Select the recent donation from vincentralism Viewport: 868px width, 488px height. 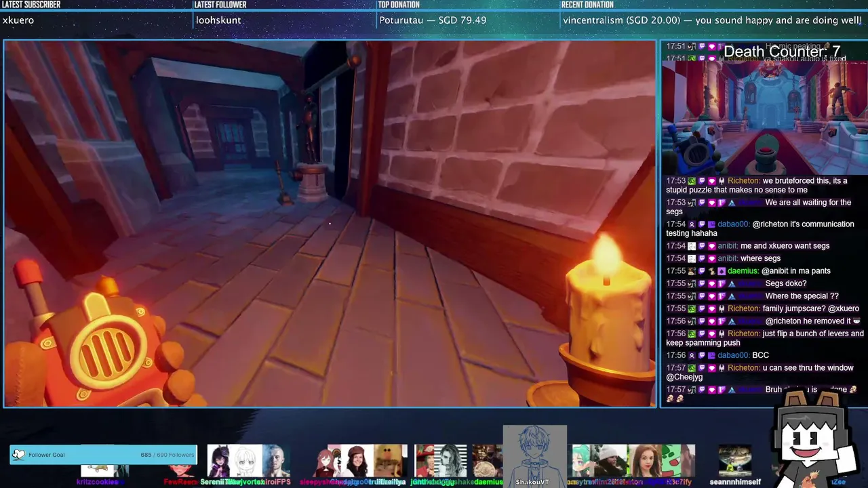point(712,20)
